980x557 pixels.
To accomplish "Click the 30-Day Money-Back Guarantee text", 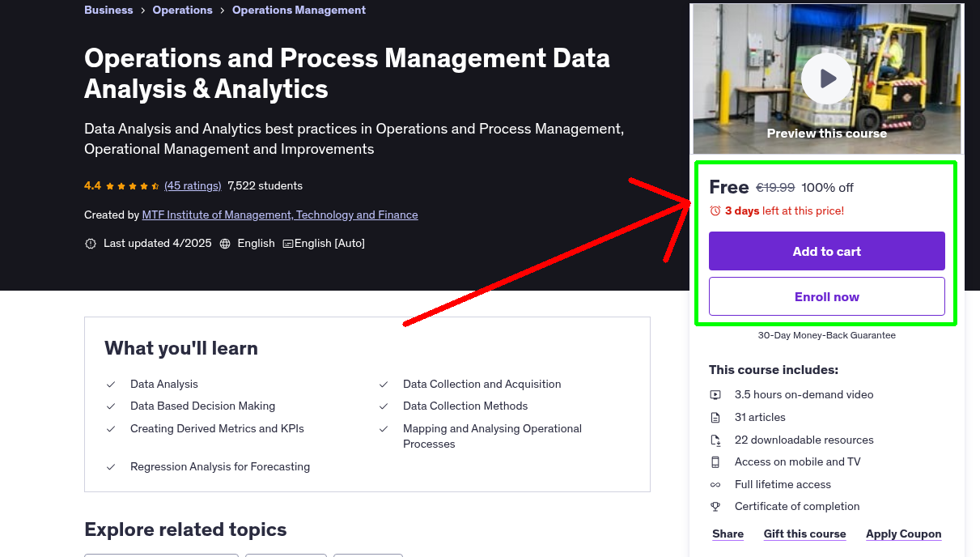I will (x=827, y=335).
